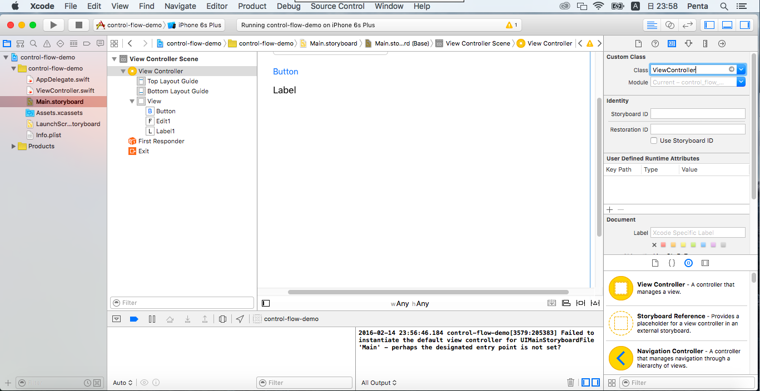Open the Breakpoint navigator tab
The image size is (760, 391).
(87, 43)
